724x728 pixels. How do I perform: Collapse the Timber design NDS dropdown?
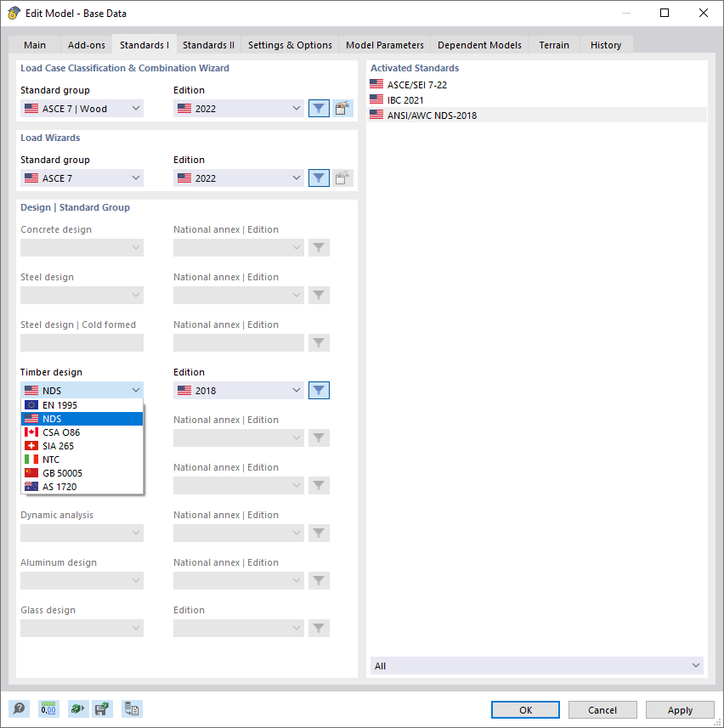(82, 391)
